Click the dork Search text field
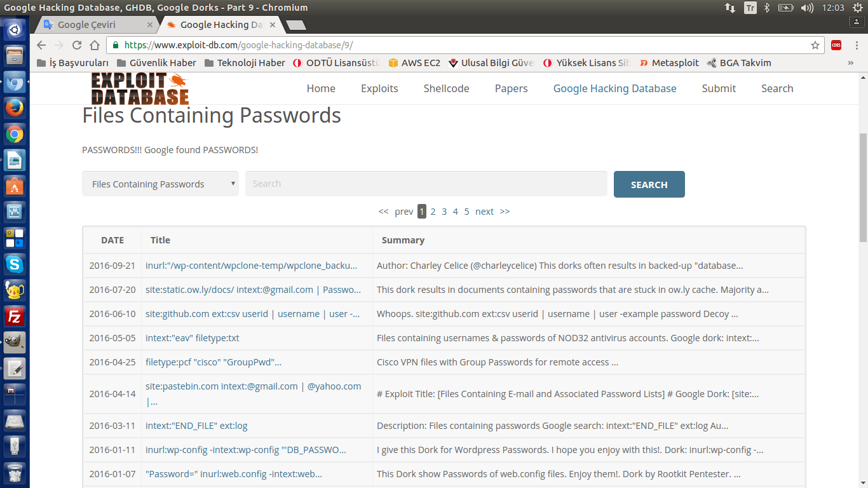The image size is (868, 488). (x=426, y=184)
